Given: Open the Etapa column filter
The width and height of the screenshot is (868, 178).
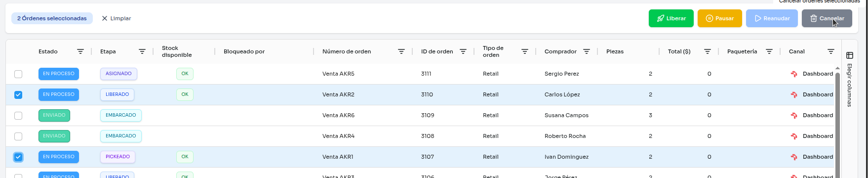Looking at the screenshot, I should 142,51.
